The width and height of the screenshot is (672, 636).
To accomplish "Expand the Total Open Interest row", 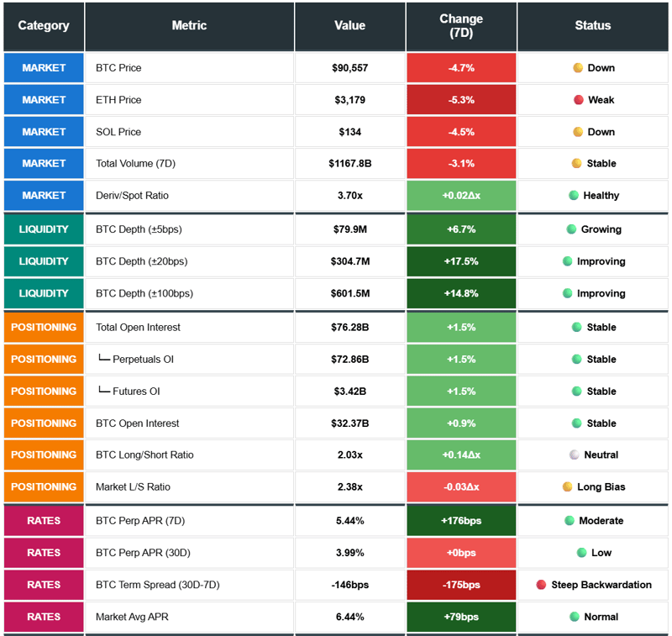I will coord(188,326).
